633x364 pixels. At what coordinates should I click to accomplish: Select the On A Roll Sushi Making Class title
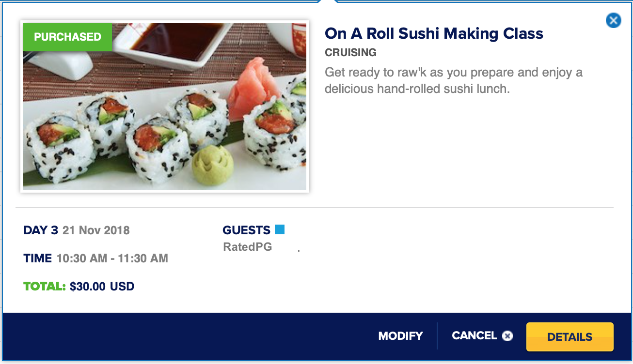pyautogui.click(x=434, y=33)
